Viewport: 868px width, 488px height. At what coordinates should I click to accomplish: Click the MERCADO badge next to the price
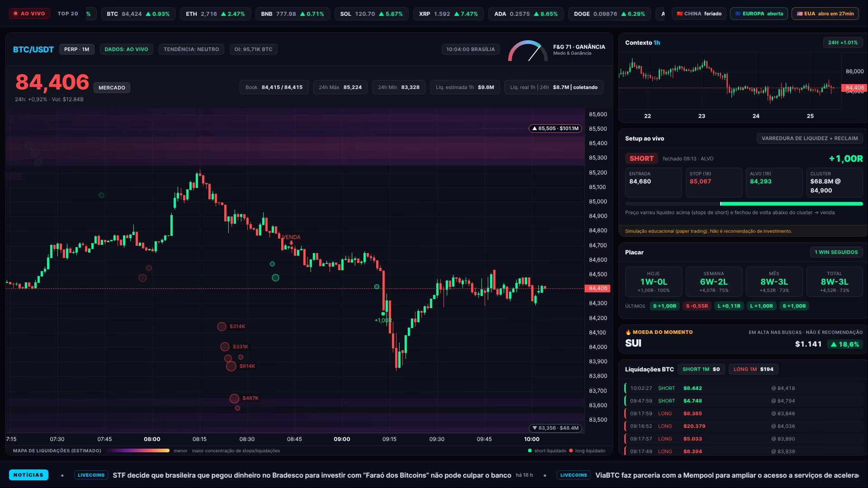112,88
